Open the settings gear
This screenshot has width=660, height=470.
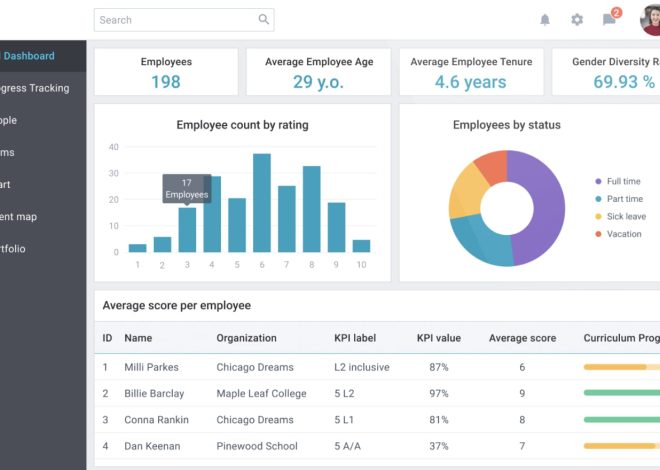pyautogui.click(x=577, y=19)
